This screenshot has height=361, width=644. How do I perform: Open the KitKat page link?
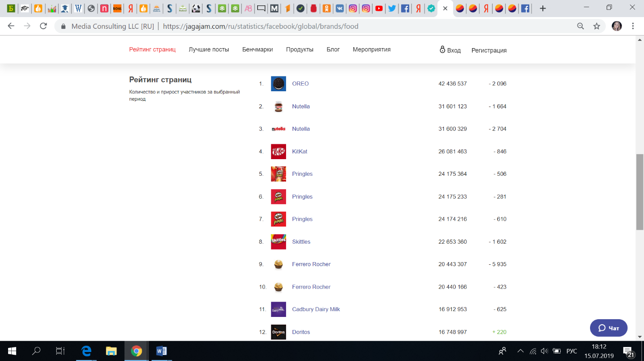(300, 152)
